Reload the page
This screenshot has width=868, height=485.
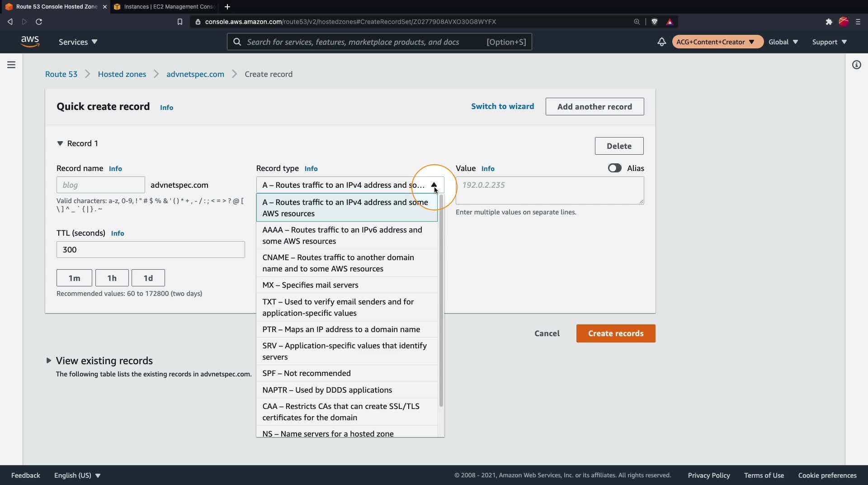39,22
